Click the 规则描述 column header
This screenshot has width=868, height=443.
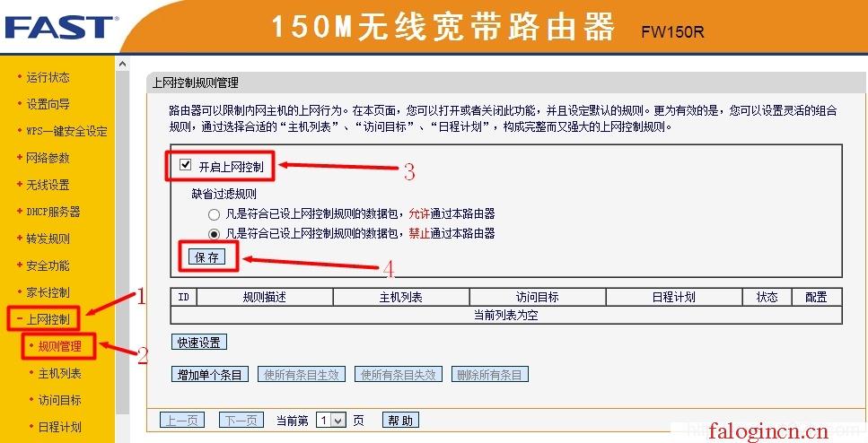[265, 297]
